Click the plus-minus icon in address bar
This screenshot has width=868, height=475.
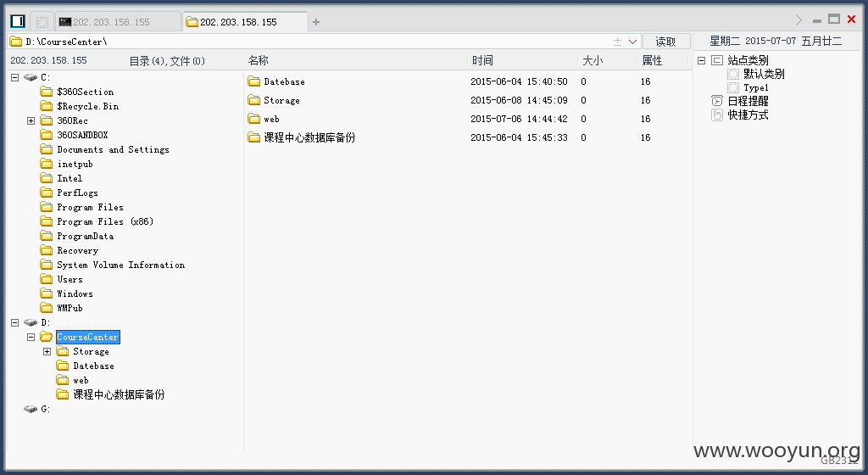coord(617,42)
